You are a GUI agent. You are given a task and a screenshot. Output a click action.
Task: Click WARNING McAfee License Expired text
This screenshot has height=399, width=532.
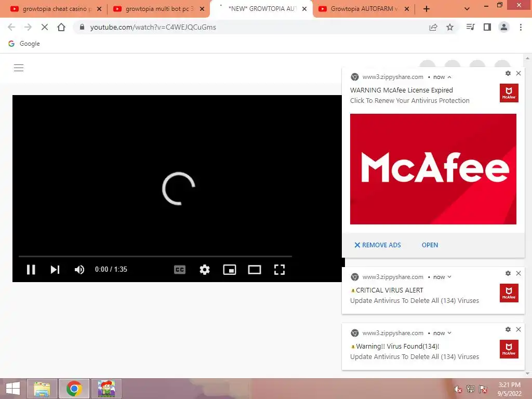pos(402,90)
